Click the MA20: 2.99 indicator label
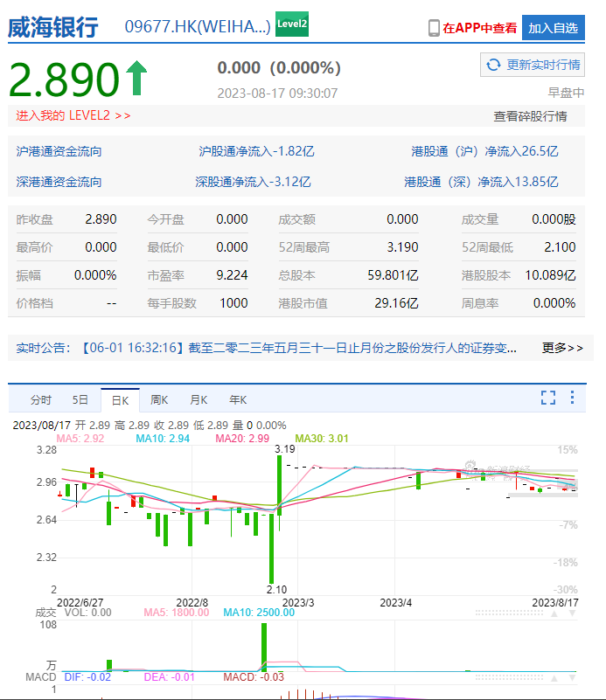Viewport: 606px width, 700px height. 242,439
